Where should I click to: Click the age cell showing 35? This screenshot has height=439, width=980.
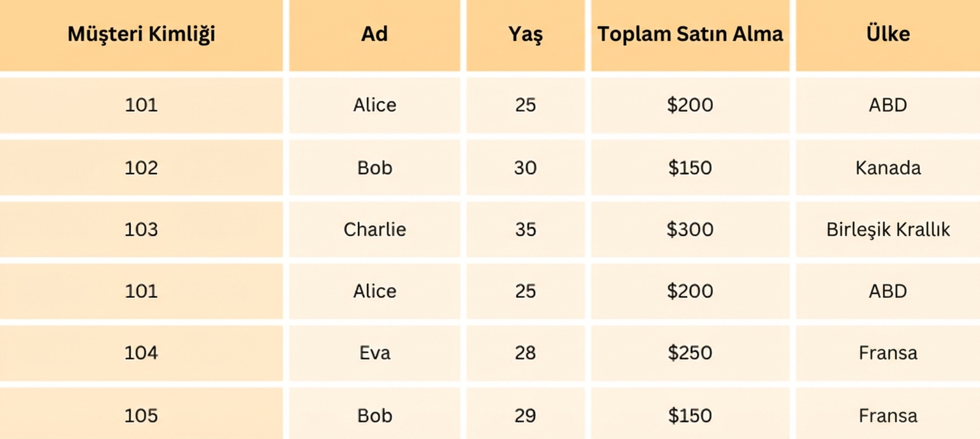[x=525, y=230]
